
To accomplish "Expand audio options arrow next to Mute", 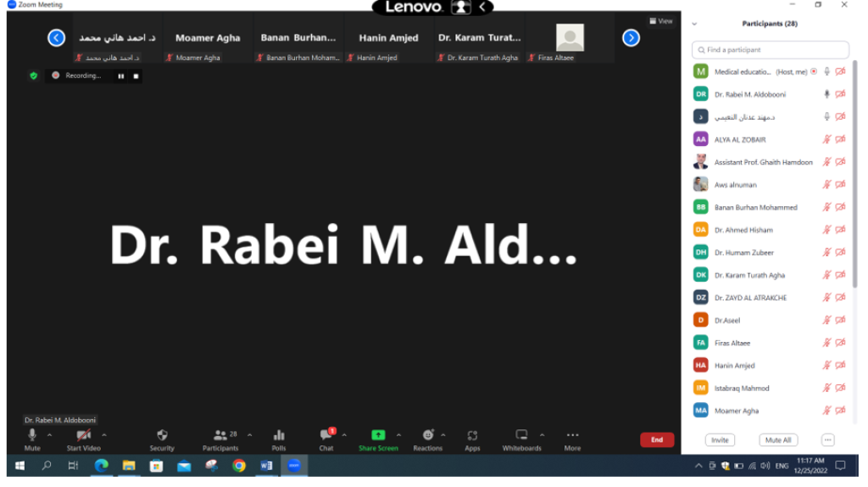I will (49, 435).
